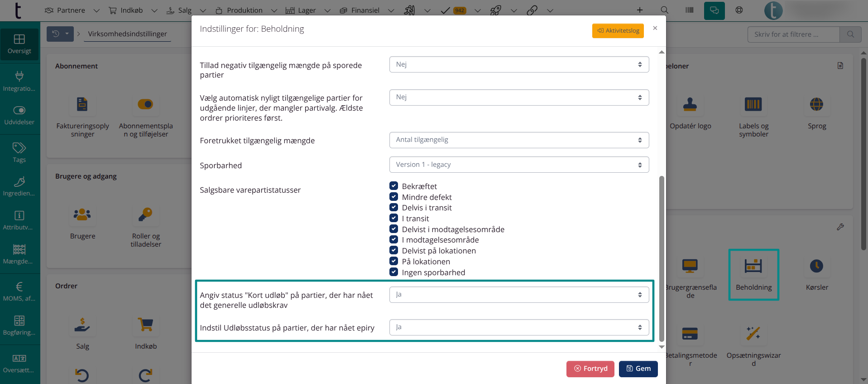Click the Skriv for at filtrere field
868x384 pixels.
coord(793,34)
